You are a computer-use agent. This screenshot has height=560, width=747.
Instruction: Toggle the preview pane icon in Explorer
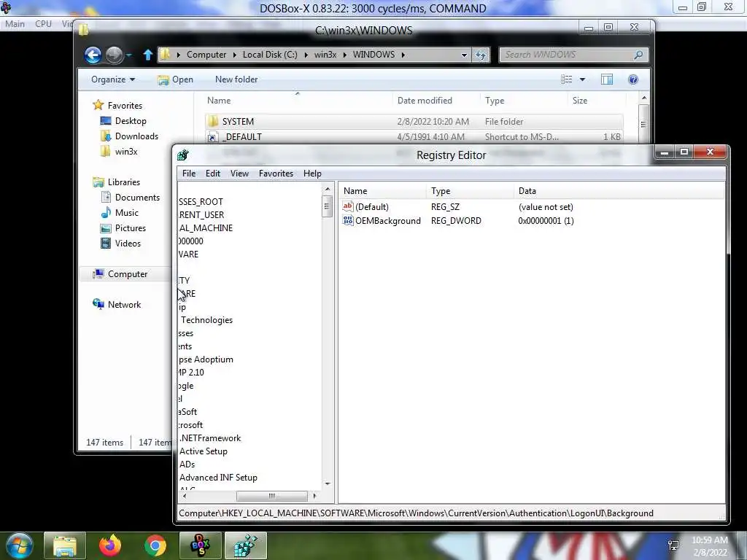[606, 79]
